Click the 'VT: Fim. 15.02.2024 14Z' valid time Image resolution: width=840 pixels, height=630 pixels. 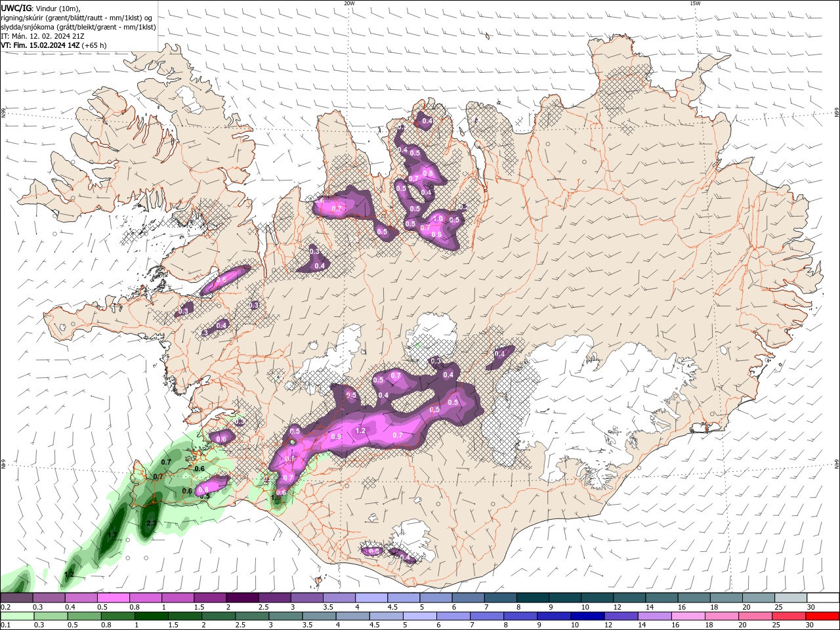pos(40,45)
